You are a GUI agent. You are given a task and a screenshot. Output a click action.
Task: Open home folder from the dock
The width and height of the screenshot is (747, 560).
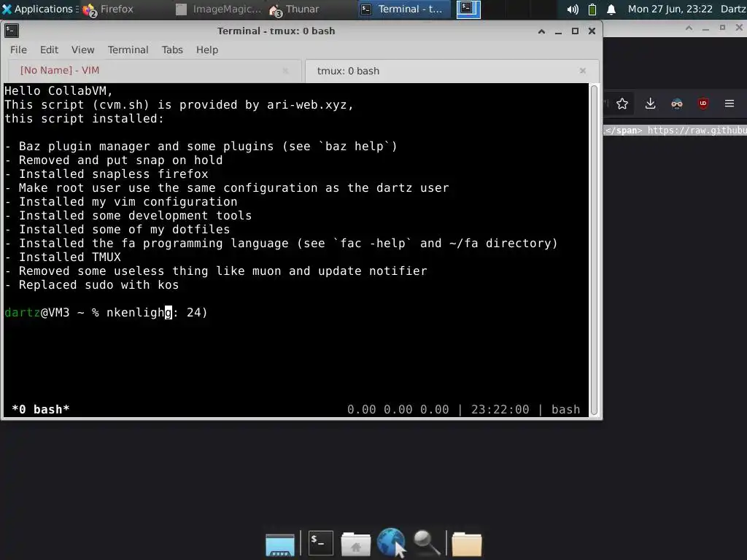pyautogui.click(x=356, y=544)
